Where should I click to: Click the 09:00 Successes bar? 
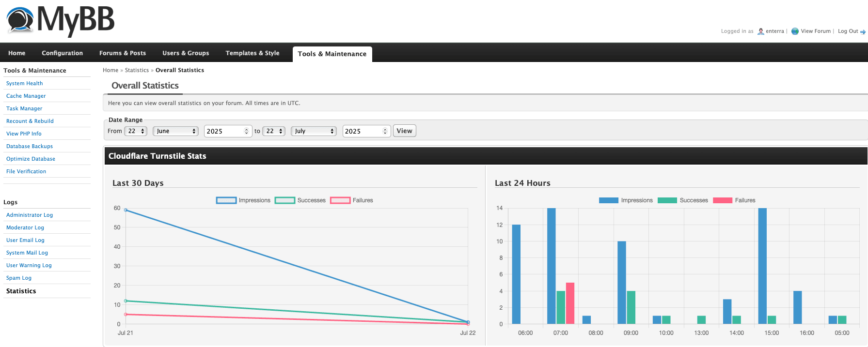pyautogui.click(x=631, y=307)
